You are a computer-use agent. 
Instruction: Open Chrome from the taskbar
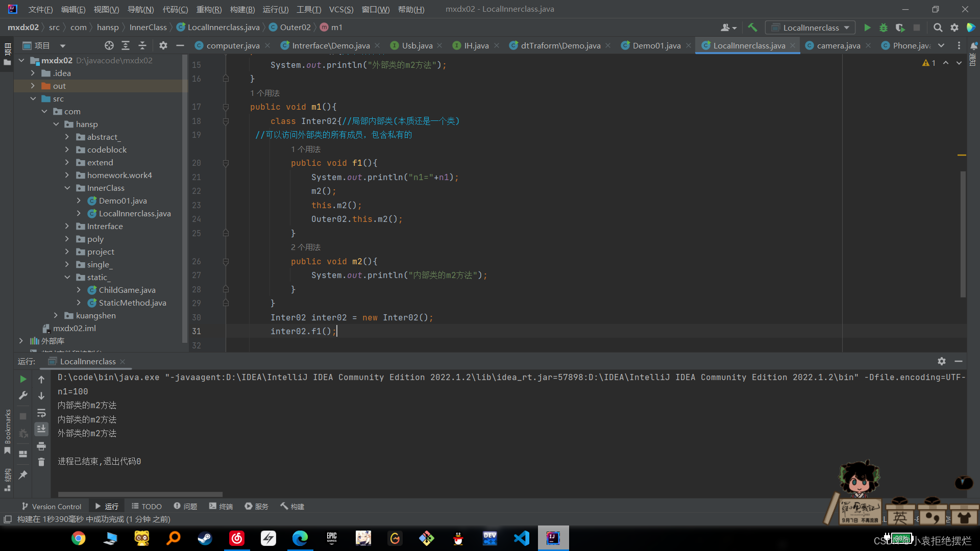[78, 538]
